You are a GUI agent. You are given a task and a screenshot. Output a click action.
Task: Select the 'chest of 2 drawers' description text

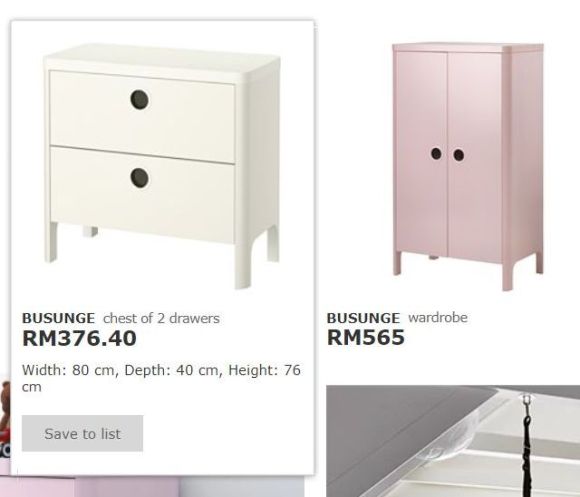pyautogui.click(x=161, y=318)
